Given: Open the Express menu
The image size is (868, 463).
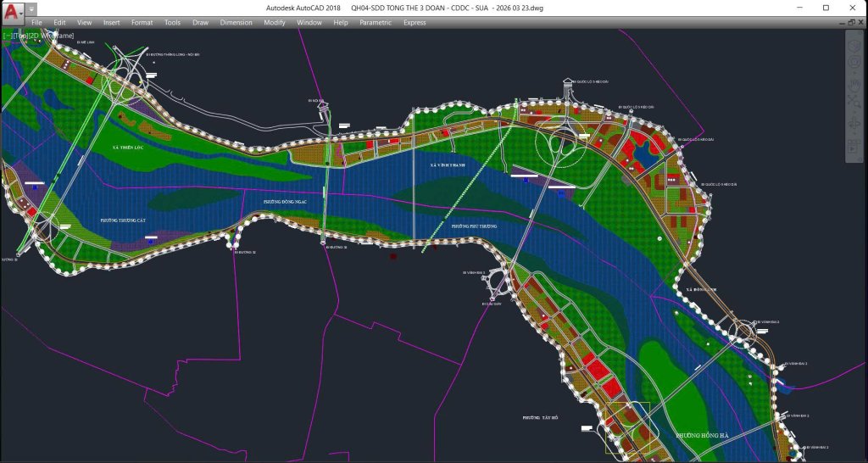Looking at the screenshot, I should tap(415, 23).
